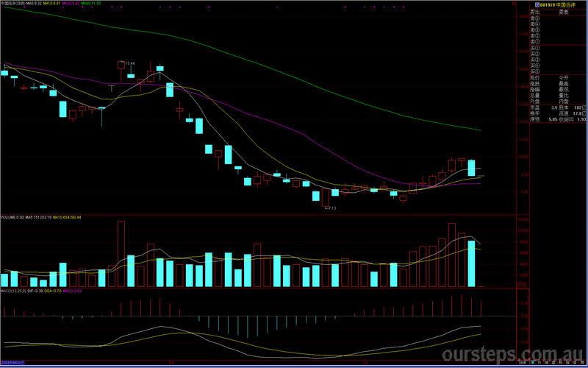Click the VOLUME 0.00 indicator label

(12, 217)
